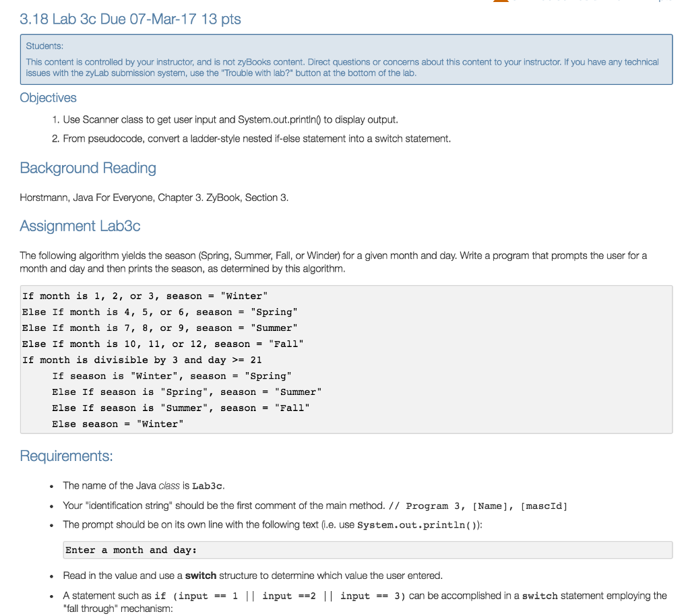Click the 'System.out.println()' code in the prompt bullet
Viewport: 690px width, 616px height.
pos(418,525)
